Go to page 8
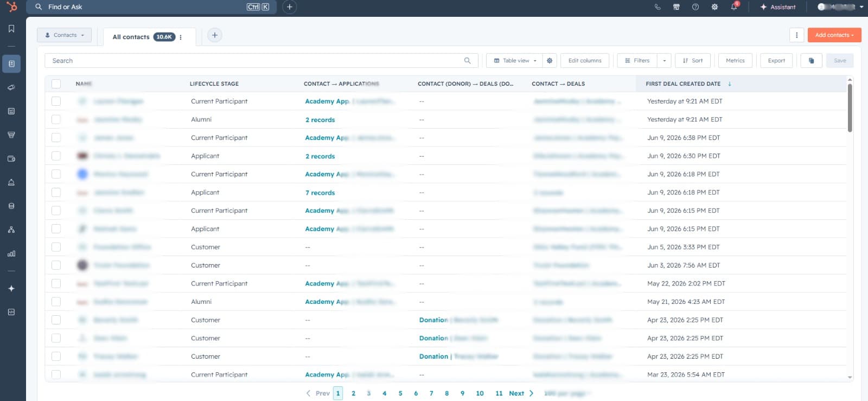868x401 pixels. click(447, 393)
